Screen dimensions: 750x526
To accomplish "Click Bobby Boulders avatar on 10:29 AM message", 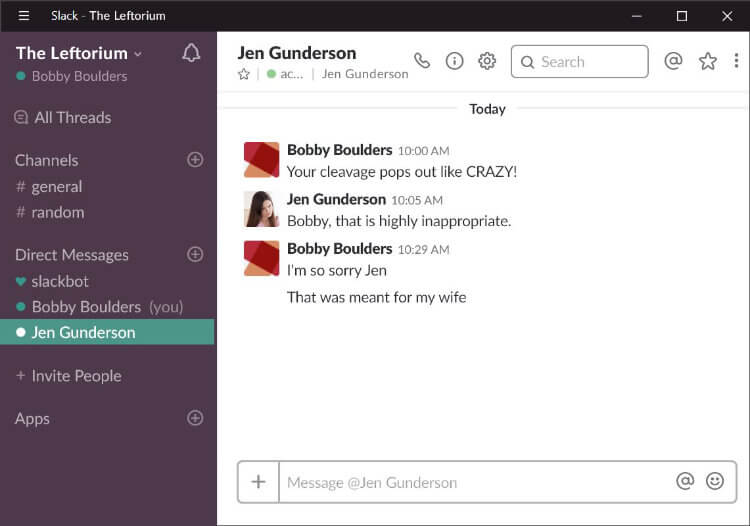I will (261, 258).
